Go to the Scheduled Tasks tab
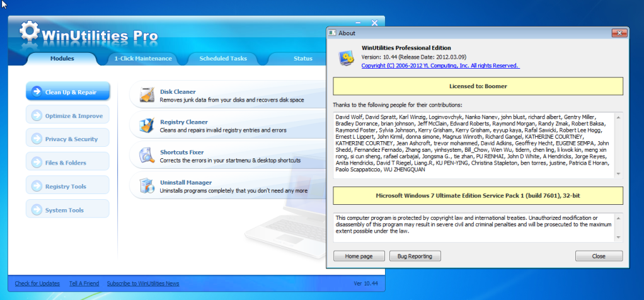The height and width of the screenshot is (300, 644). tap(223, 59)
